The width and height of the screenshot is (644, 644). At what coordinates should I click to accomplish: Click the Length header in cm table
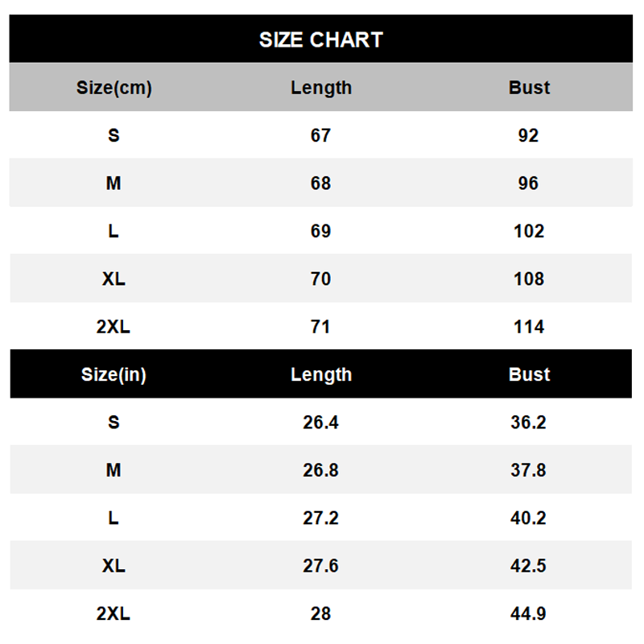321,88
